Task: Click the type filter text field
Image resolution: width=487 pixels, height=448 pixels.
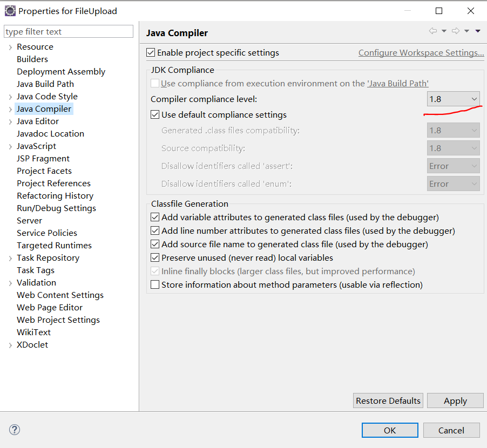Action: tap(69, 31)
